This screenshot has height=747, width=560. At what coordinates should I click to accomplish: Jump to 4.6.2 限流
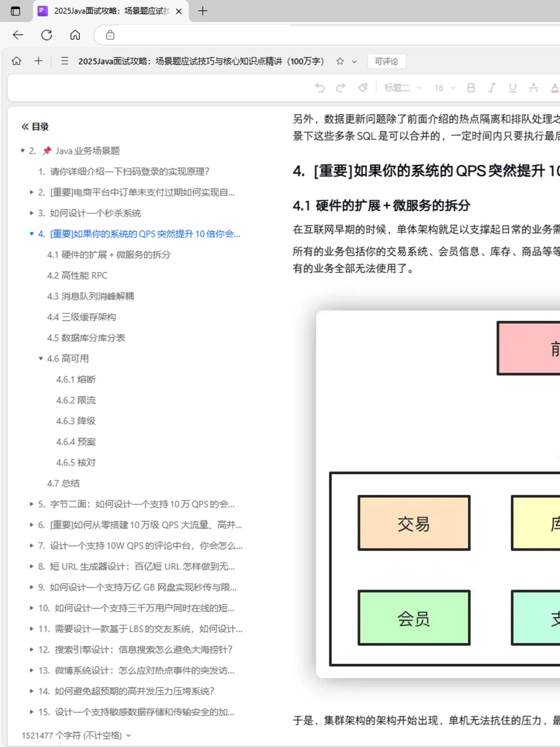76,400
